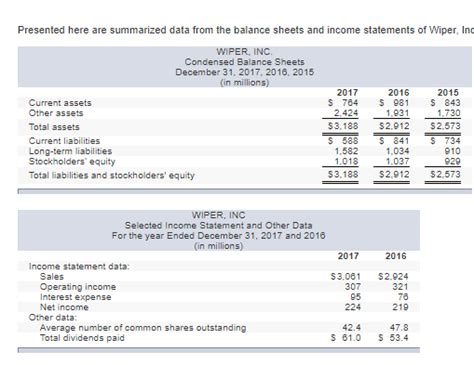Click the 'Income statement data:' label
This screenshot has height=365, width=474.
[79, 266]
